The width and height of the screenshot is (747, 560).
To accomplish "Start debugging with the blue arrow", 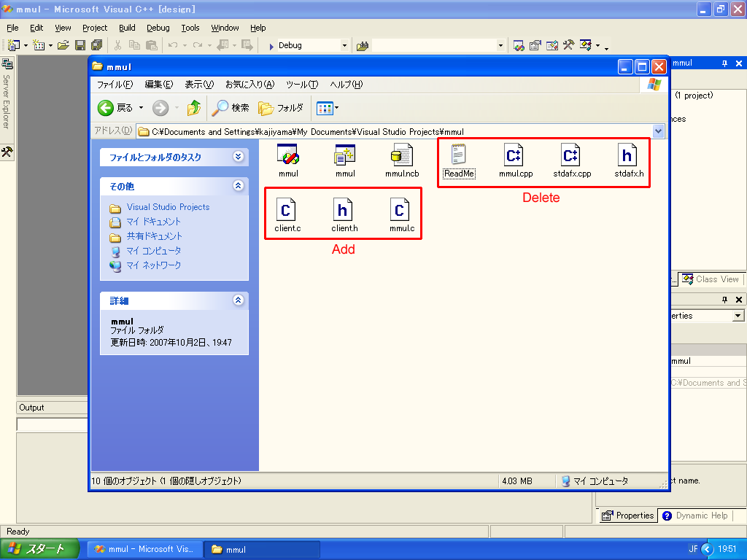I will 271,46.
